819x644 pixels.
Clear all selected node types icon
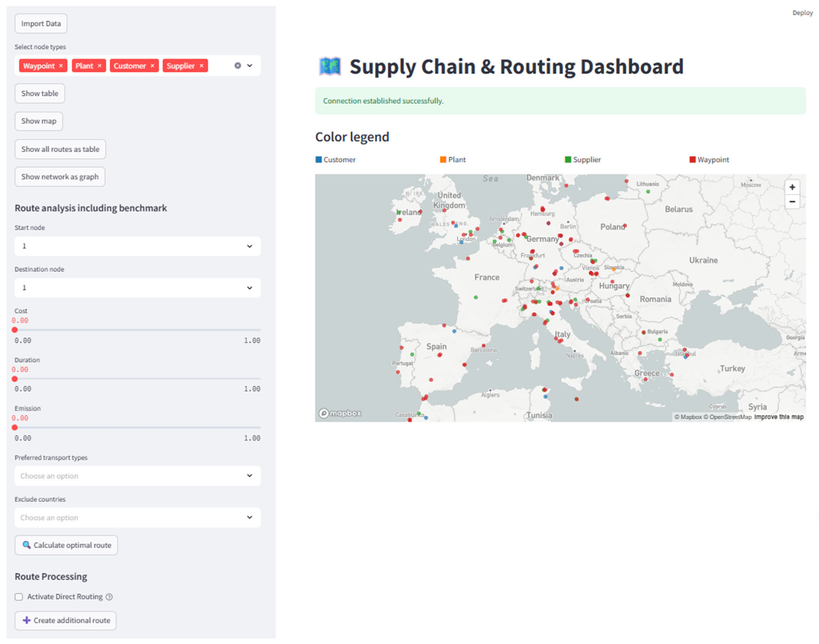237,66
